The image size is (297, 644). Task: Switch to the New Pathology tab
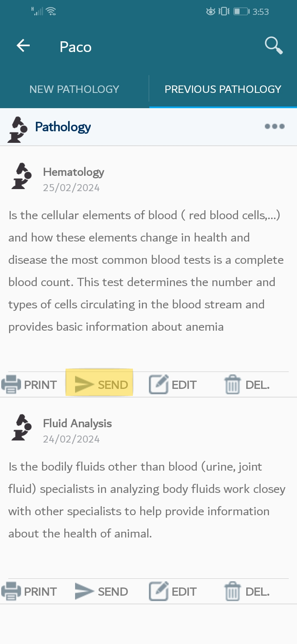[x=74, y=89]
